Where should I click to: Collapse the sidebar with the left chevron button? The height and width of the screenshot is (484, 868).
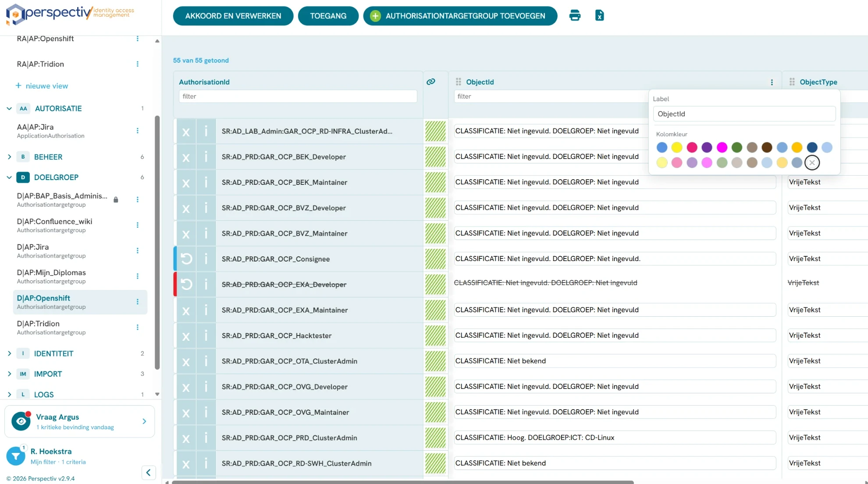(149, 473)
